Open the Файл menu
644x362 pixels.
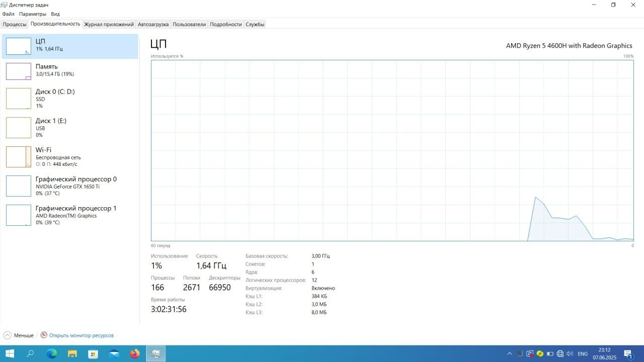tap(8, 14)
